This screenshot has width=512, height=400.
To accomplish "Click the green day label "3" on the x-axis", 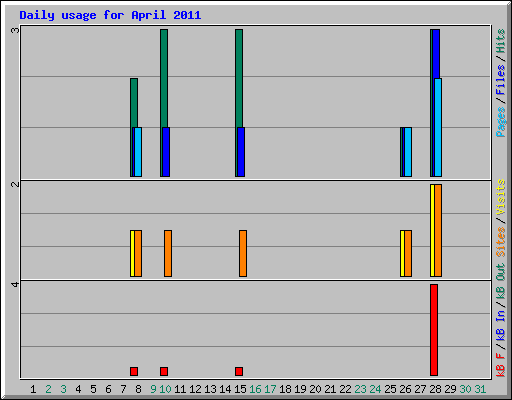I will tap(63, 389).
